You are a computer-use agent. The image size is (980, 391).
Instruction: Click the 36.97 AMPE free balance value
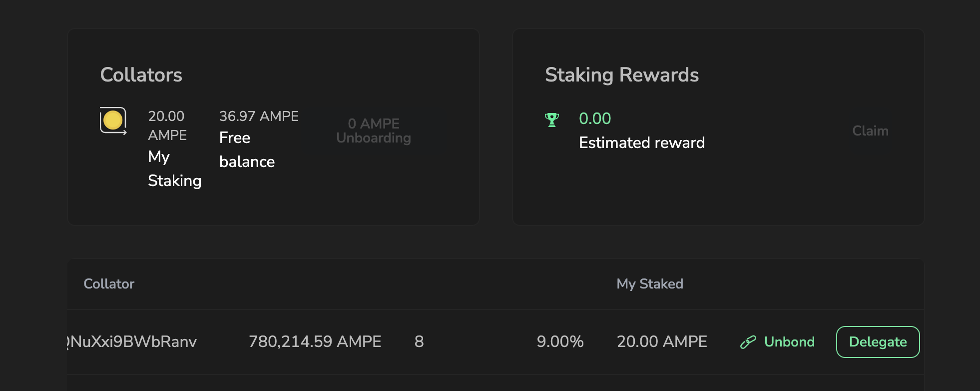(x=259, y=116)
